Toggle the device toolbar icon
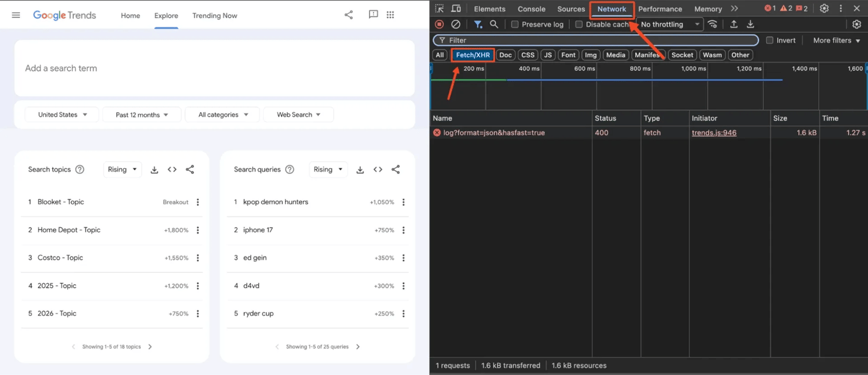868x375 pixels. tap(456, 9)
